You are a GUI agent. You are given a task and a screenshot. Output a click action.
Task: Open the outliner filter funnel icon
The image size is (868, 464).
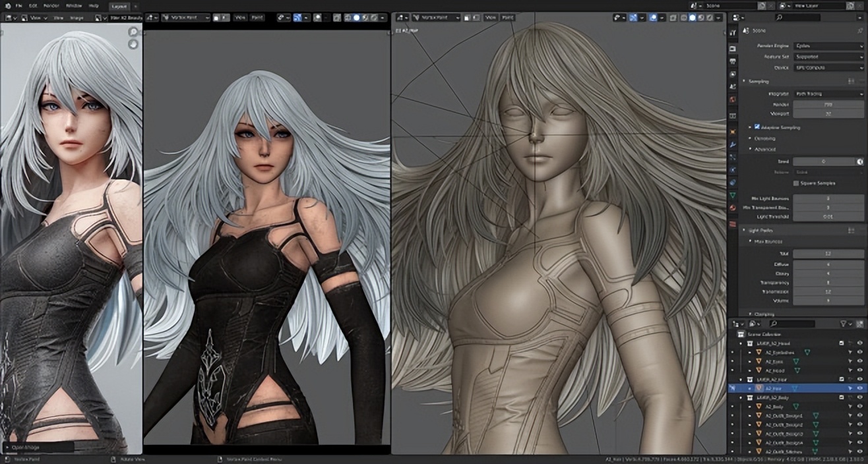(844, 324)
